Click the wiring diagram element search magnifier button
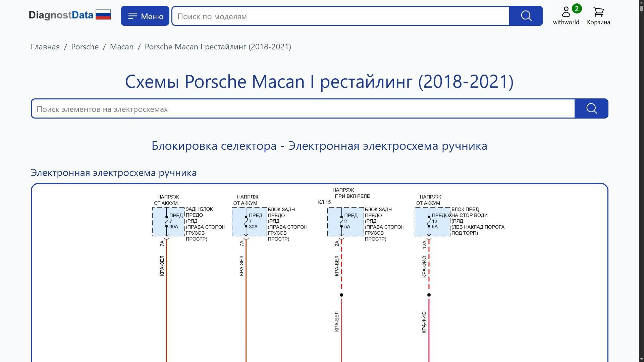Screen dimensions: 644x362 pos(591,108)
